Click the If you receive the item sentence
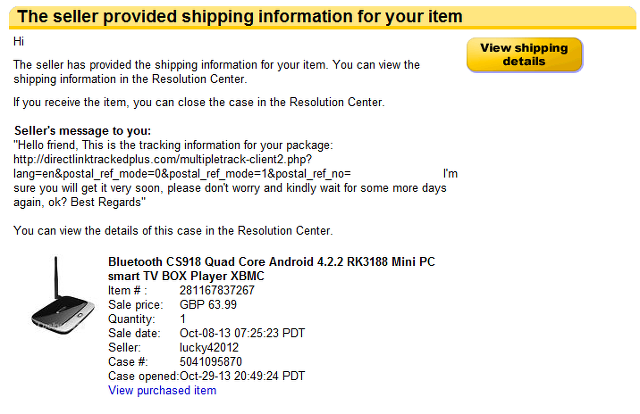The image size is (640, 414). (x=199, y=102)
